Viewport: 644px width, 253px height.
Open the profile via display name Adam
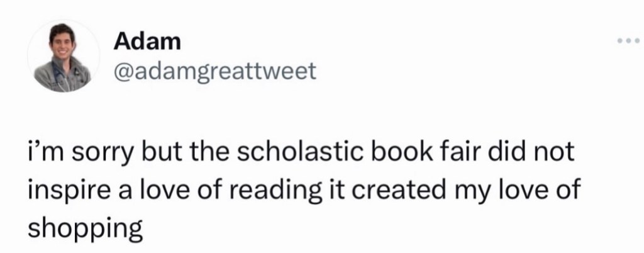[148, 42]
